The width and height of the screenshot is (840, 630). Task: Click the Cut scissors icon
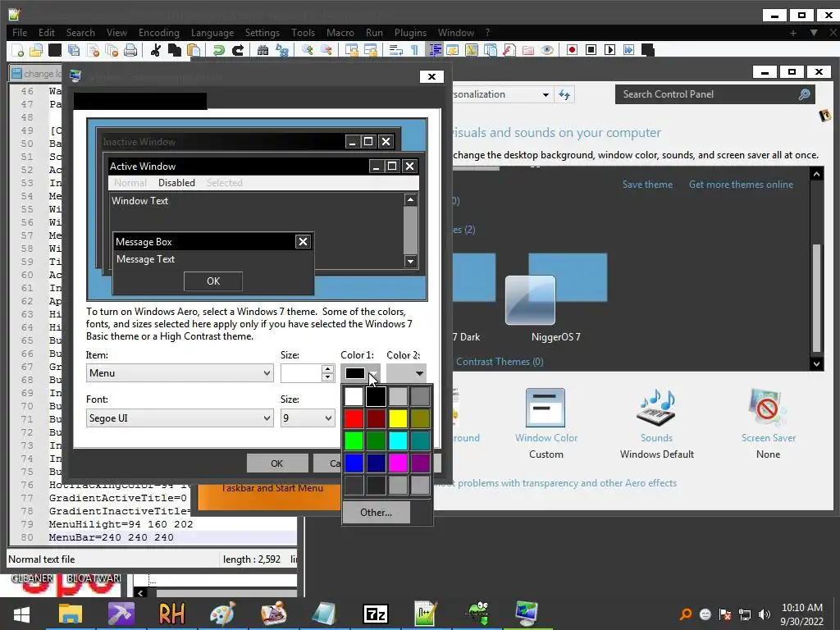[x=155, y=50]
